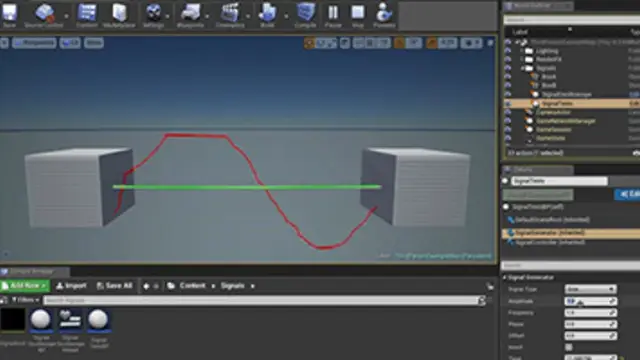
Task: Open the Perspective viewport view menu
Action: pos(34,42)
